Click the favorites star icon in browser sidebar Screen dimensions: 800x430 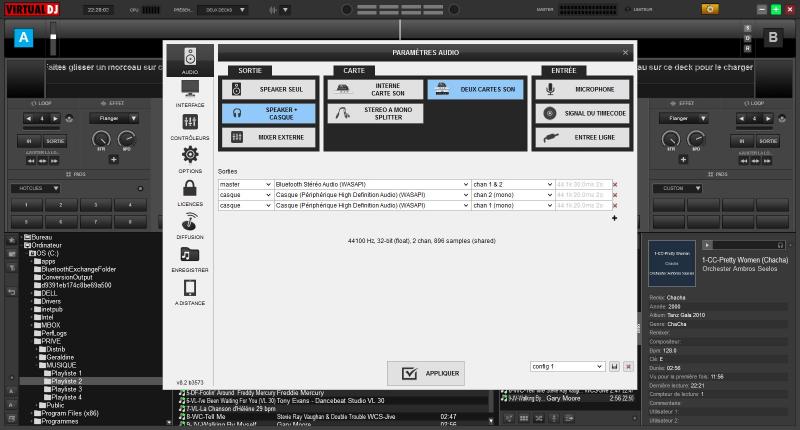[x=12, y=240]
